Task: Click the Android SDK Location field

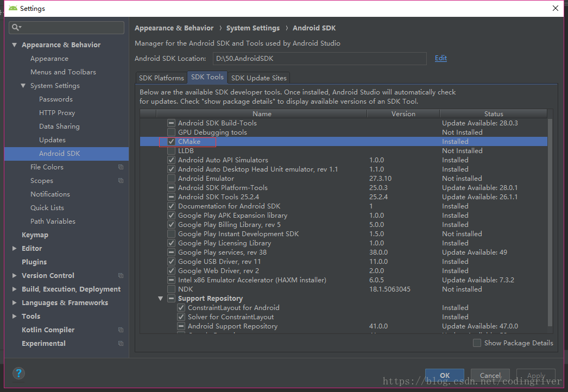Action: 319,58
